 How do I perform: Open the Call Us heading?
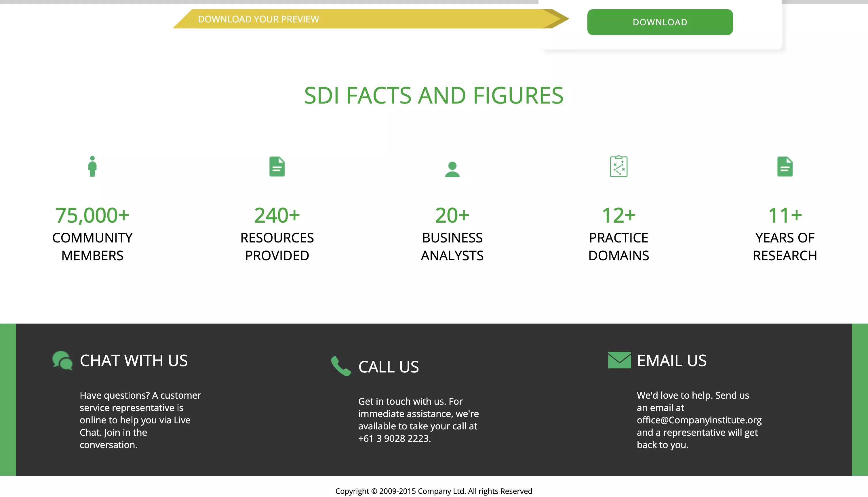coord(389,367)
